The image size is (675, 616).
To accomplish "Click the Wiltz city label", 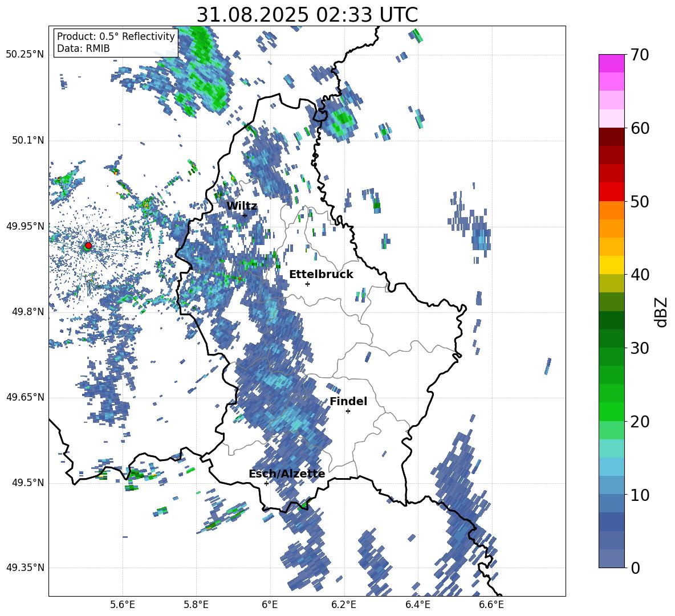I will [x=242, y=206].
